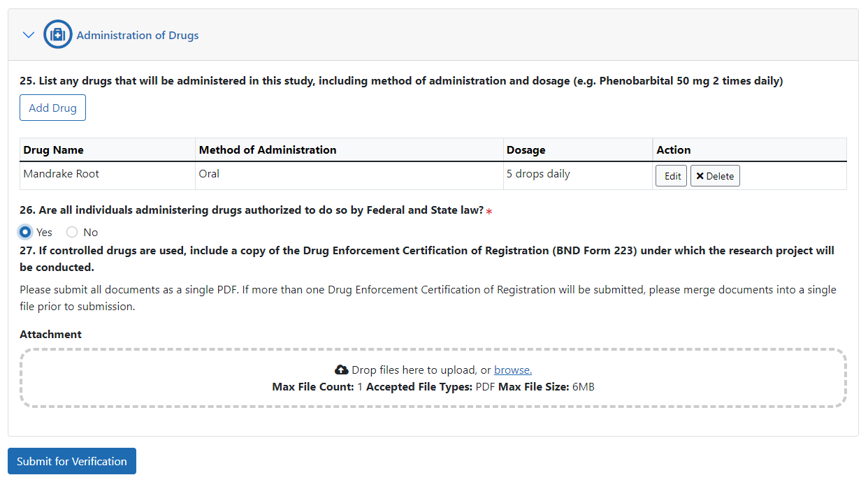Image resolution: width=868 pixels, height=482 pixels.
Task: Click the Drug Name column header
Action: (53, 150)
